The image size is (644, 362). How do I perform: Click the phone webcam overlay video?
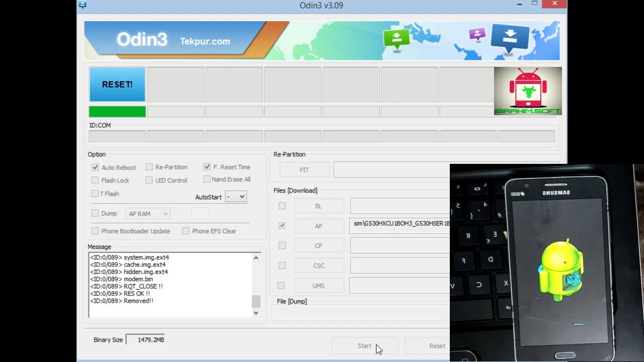(547, 263)
